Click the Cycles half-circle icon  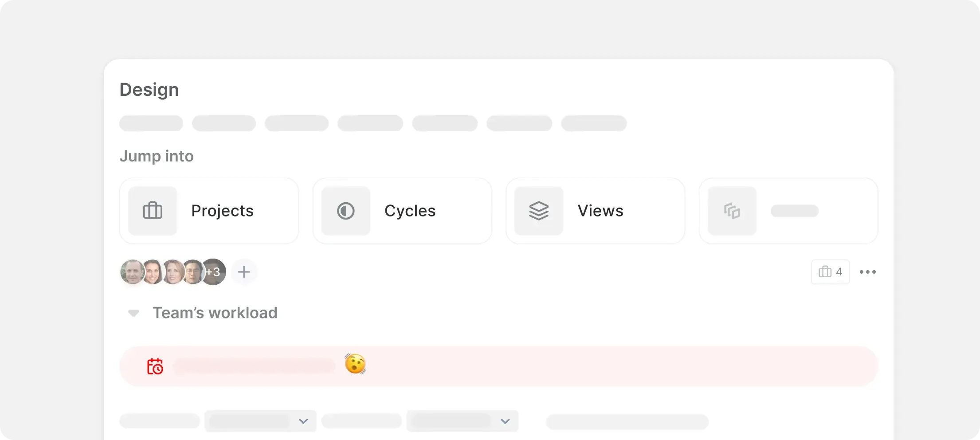[345, 211]
